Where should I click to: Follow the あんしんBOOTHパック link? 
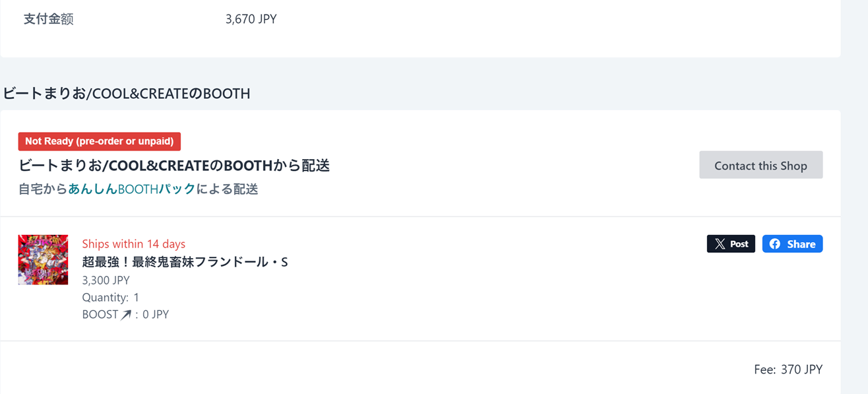[132, 189]
